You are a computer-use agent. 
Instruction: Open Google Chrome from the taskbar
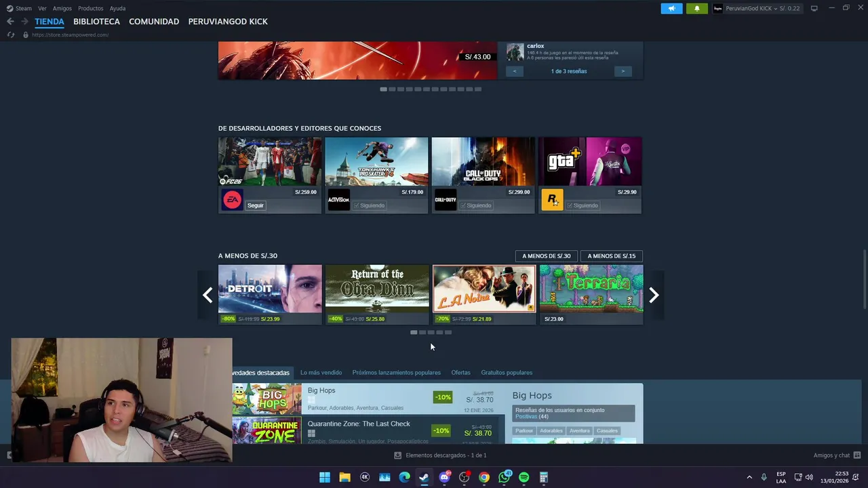coord(484,477)
